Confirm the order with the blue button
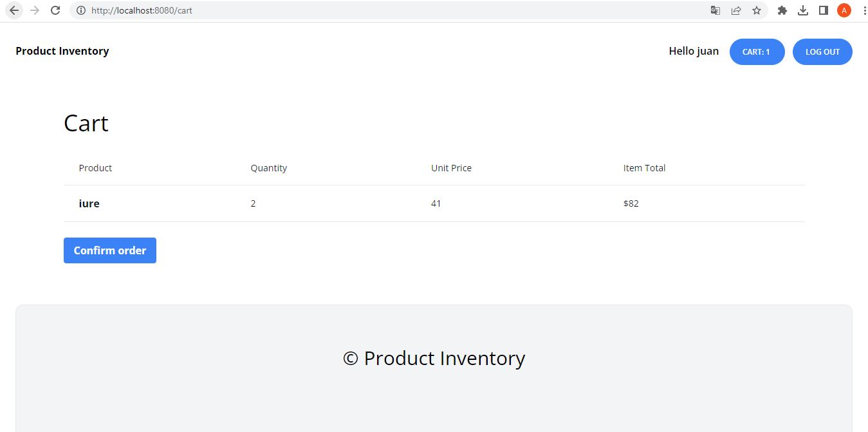 pyautogui.click(x=109, y=250)
